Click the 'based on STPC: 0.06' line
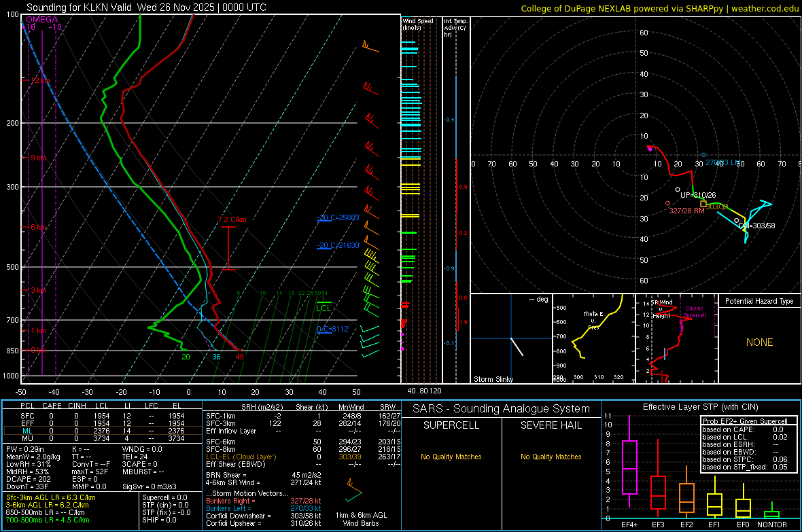The width and height of the screenshot is (802, 532). (745, 459)
